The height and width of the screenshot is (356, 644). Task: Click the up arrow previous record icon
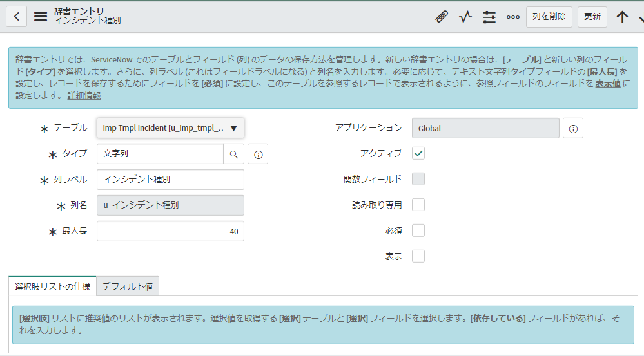pos(622,17)
